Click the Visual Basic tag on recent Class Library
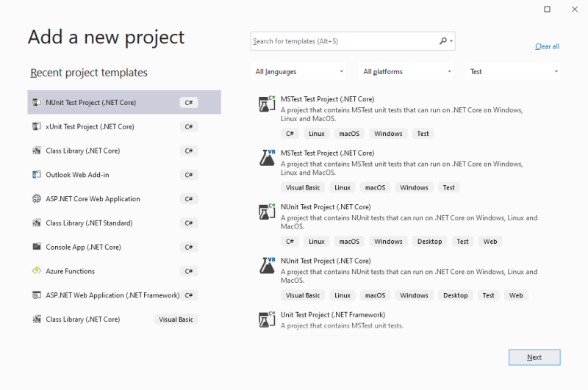Screen dimensions: 588x390 pos(176,319)
